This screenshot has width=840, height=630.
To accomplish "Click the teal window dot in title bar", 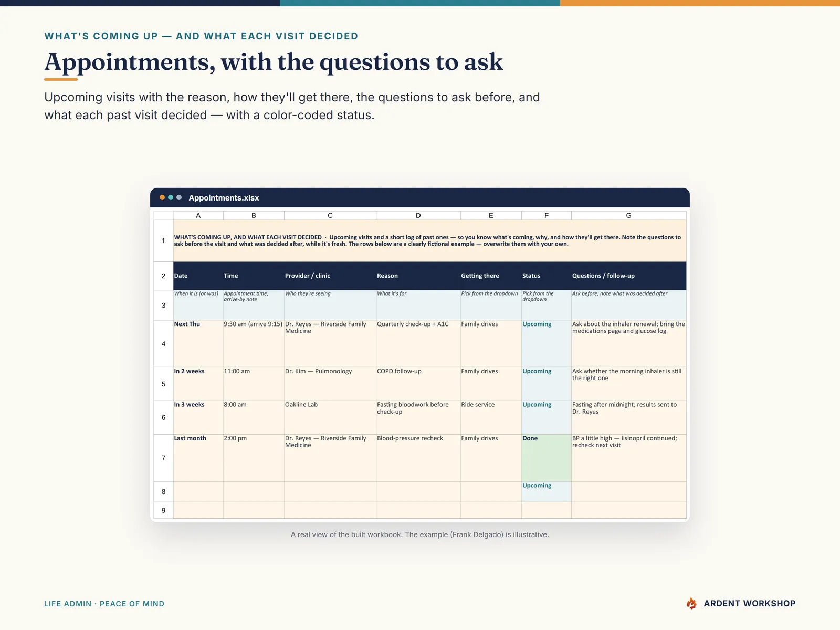I will click(171, 197).
